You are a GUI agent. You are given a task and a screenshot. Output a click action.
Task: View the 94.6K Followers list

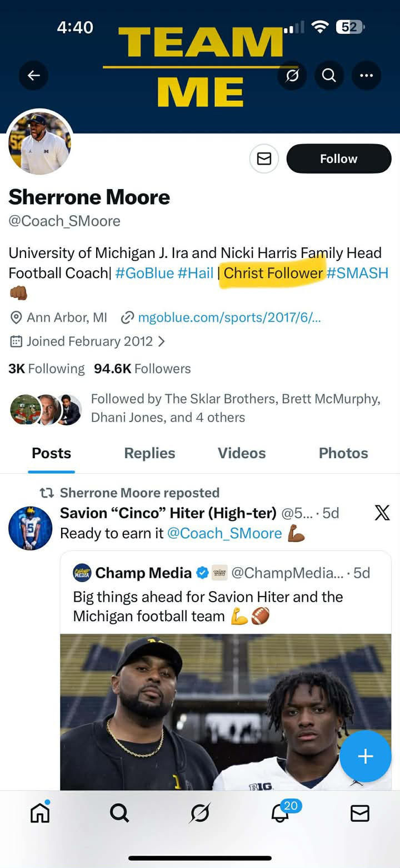coord(142,369)
